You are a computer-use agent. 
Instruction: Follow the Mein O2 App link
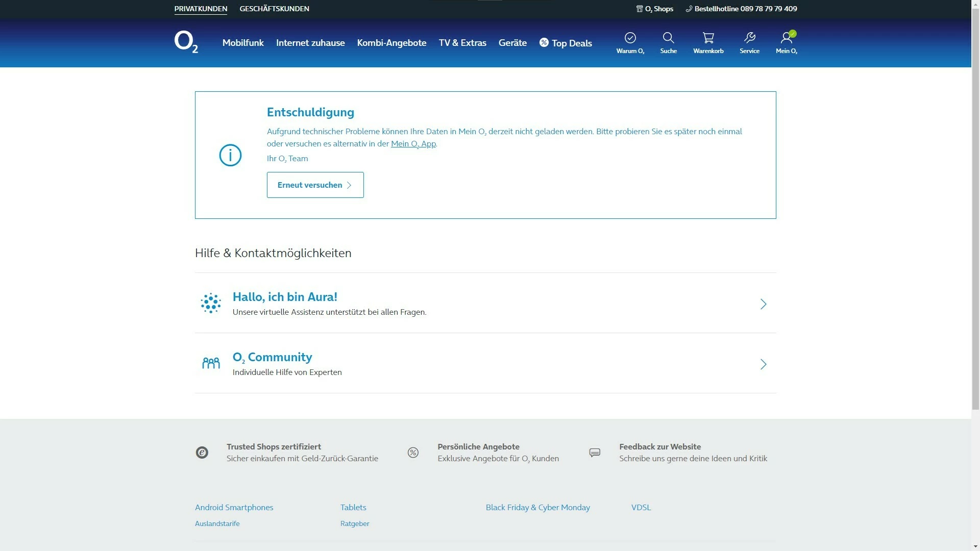pyautogui.click(x=413, y=144)
